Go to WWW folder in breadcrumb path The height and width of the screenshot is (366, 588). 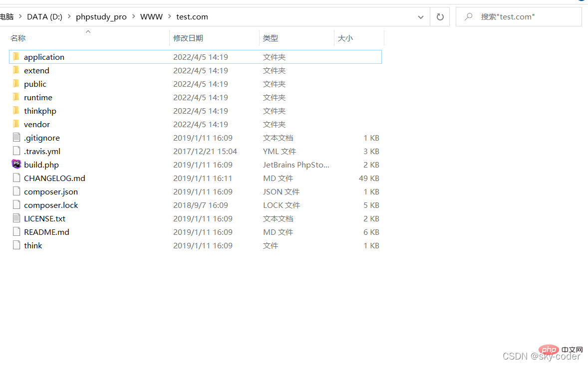click(152, 17)
